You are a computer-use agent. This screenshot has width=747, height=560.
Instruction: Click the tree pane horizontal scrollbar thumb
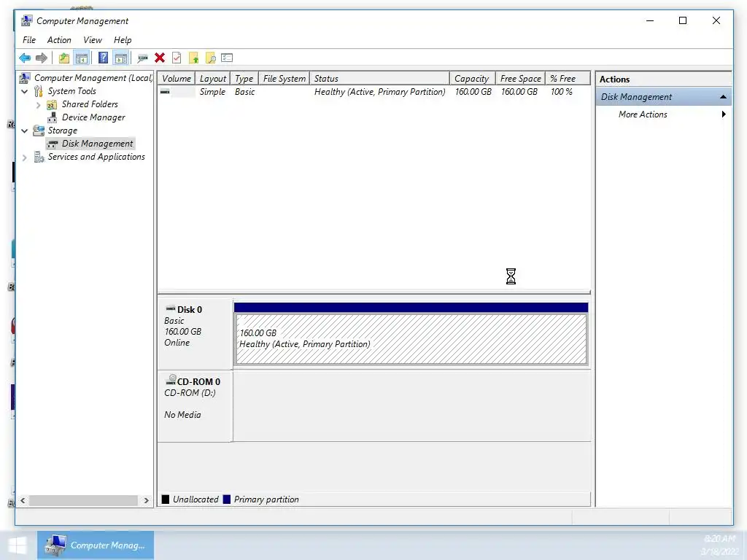[x=83, y=500]
